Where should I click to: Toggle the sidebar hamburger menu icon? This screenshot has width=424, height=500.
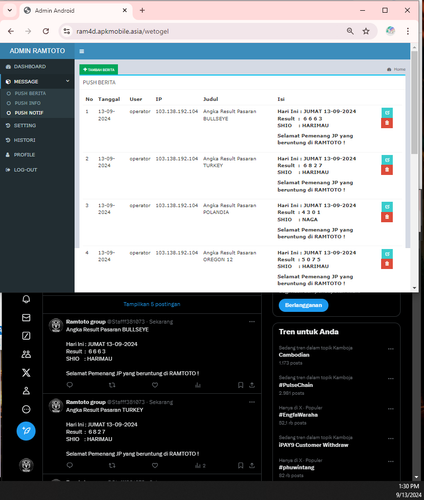82,51
